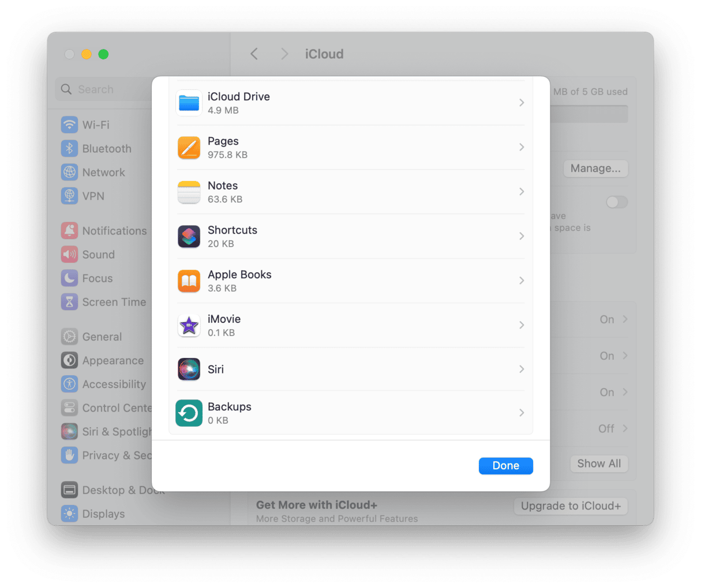The width and height of the screenshot is (701, 588).
Task: Click the Focus moon icon
Action: click(69, 278)
